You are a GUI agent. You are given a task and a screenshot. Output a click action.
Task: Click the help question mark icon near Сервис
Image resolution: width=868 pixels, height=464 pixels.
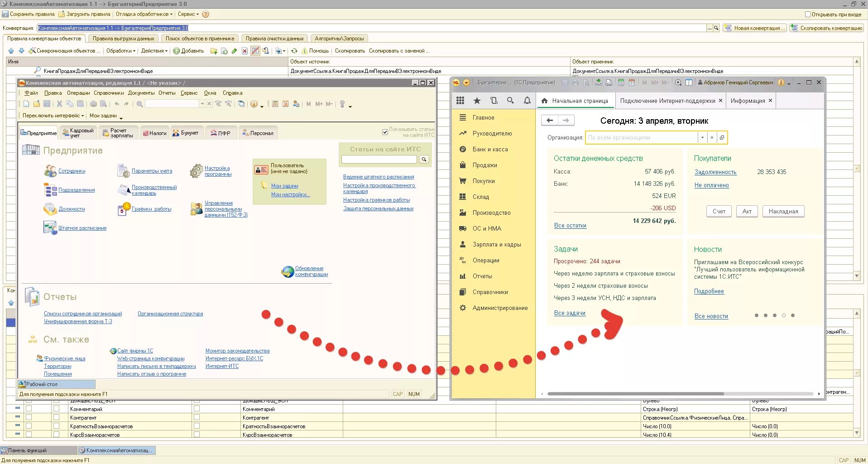(x=206, y=14)
